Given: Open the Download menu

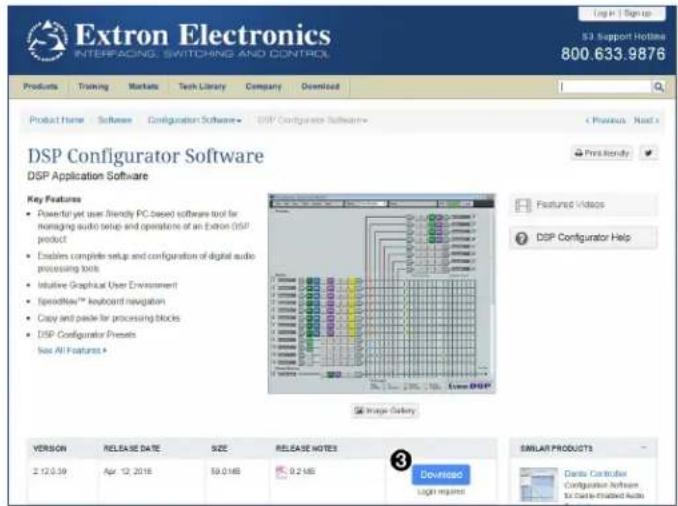Looking at the screenshot, I should point(320,86).
